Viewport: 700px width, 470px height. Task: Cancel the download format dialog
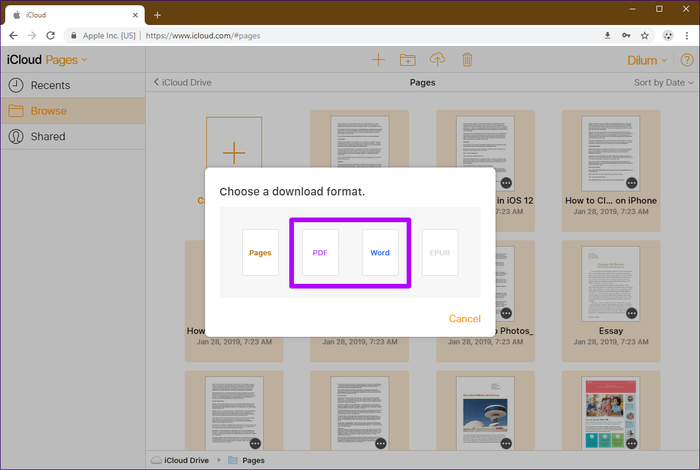tap(465, 319)
